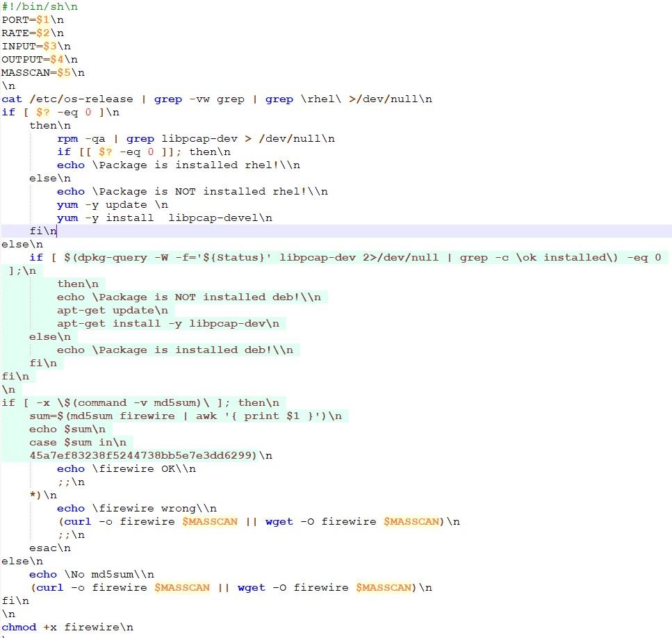Click the 'echo firewire OK' line

pyautogui.click(x=126, y=468)
